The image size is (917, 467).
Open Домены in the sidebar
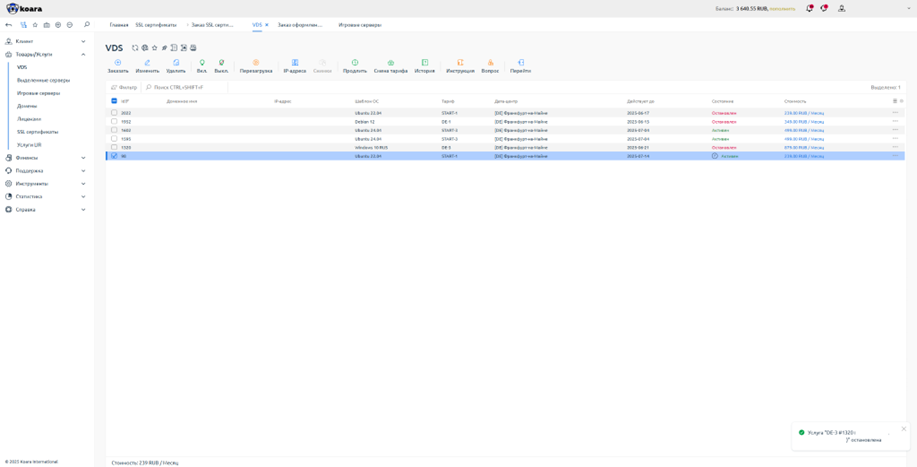click(27, 106)
